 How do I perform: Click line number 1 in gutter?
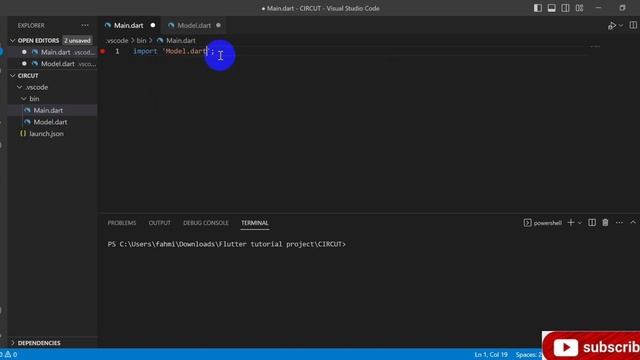tap(117, 51)
